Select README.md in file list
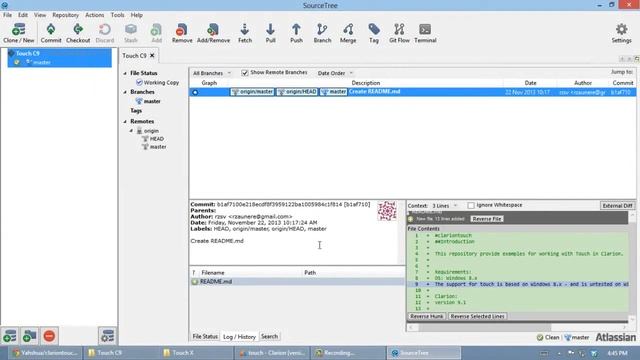640x360 pixels. point(297,282)
